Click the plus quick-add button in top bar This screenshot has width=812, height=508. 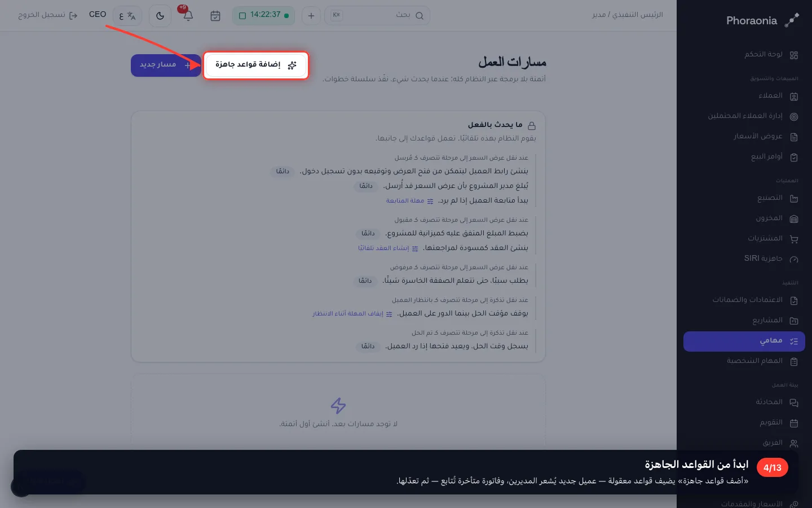pyautogui.click(x=311, y=16)
